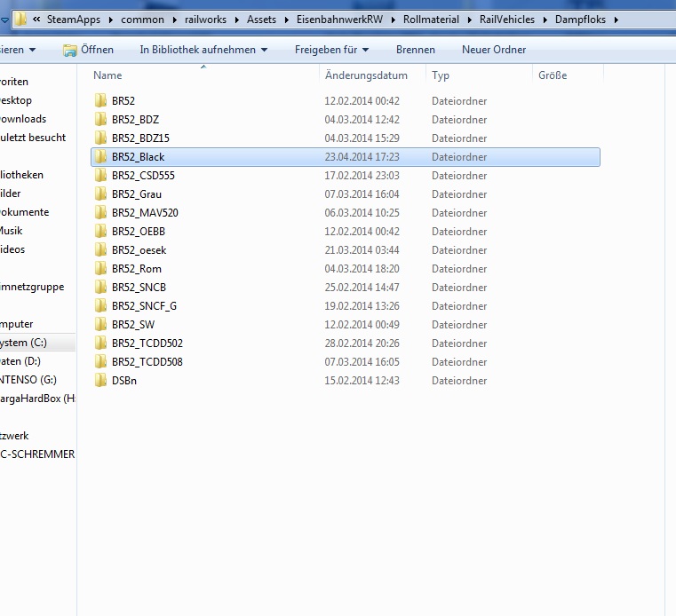This screenshot has width=676, height=616.
Task: Select Videos in navigation pane
Action: [12, 249]
